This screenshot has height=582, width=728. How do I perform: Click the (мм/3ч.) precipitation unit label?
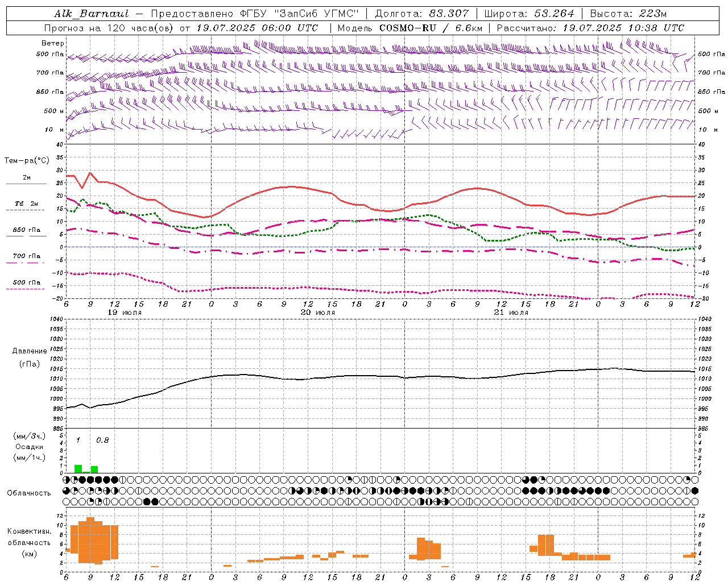pyautogui.click(x=30, y=436)
